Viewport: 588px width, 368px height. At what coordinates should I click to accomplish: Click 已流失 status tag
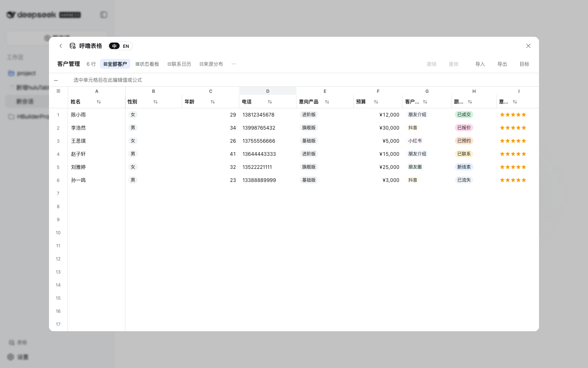[x=464, y=180]
